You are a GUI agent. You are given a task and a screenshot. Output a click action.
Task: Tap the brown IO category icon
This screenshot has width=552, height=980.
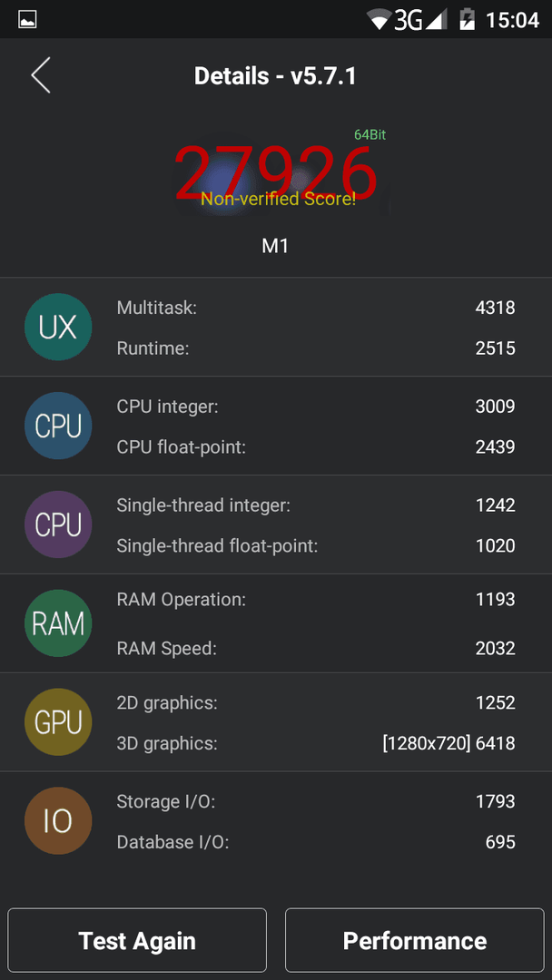[58, 820]
